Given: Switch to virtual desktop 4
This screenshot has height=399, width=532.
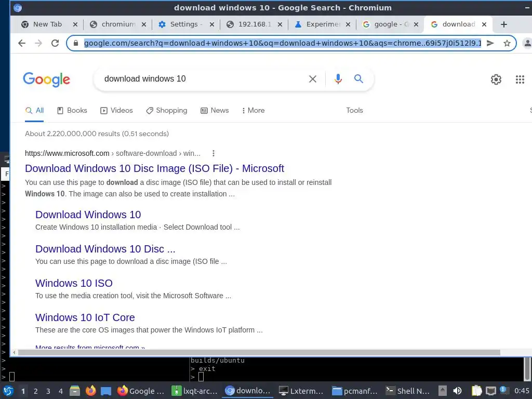Looking at the screenshot, I should (61, 391).
